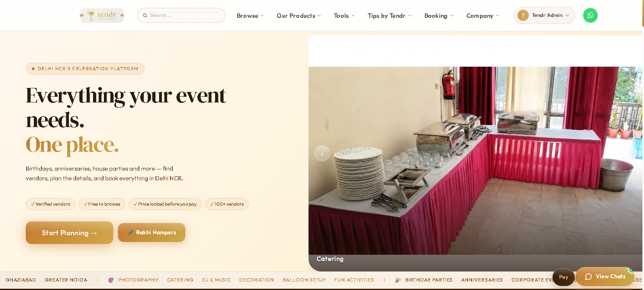Expand the Booking menu
Viewport: 644px width, 290px height.
coord(439,16)
